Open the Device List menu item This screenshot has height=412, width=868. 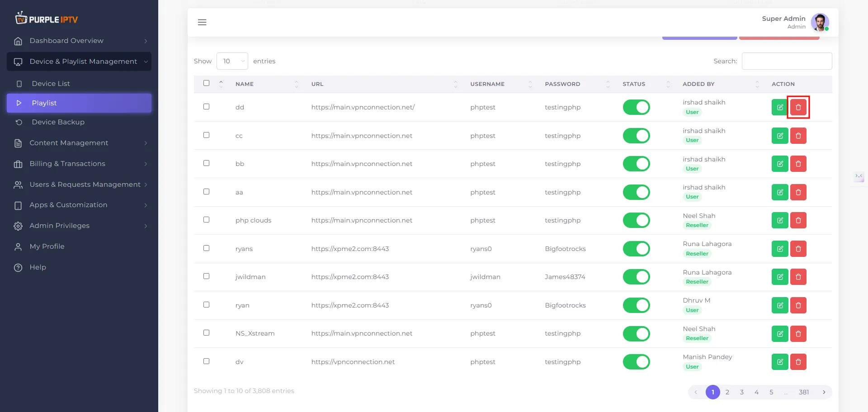point(79,84)
